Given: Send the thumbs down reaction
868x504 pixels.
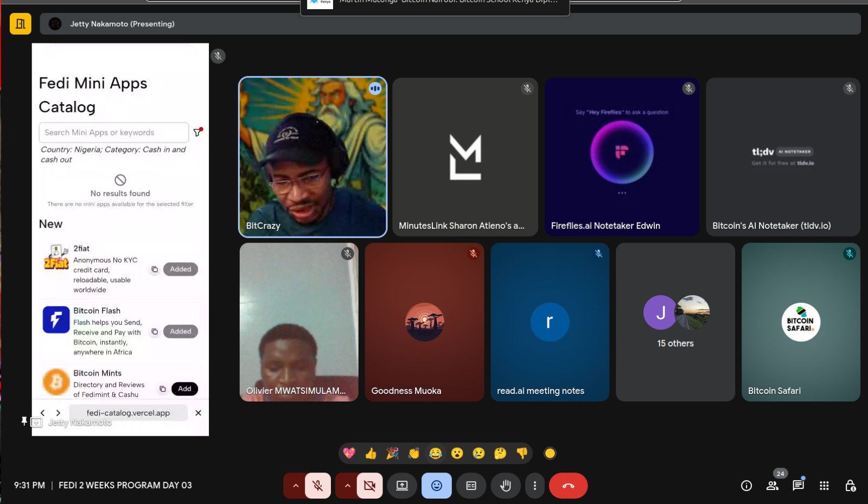Looking at the screenshot, I should pyautogui.click(x=522, y=453).
